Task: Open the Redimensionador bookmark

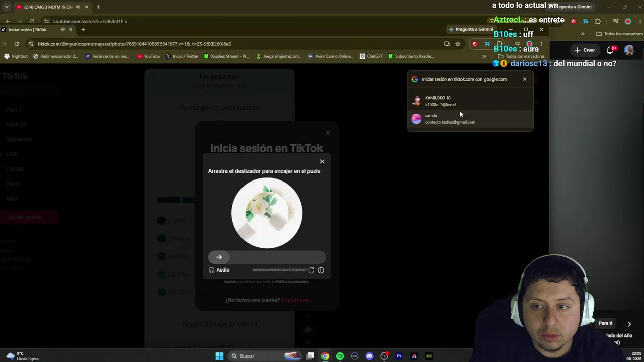Action: 55,56
